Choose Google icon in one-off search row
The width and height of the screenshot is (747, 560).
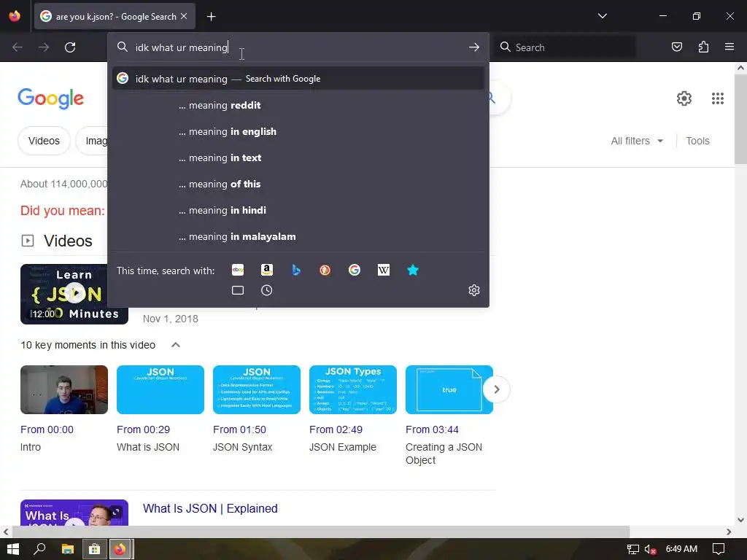(x=355, y=270)
